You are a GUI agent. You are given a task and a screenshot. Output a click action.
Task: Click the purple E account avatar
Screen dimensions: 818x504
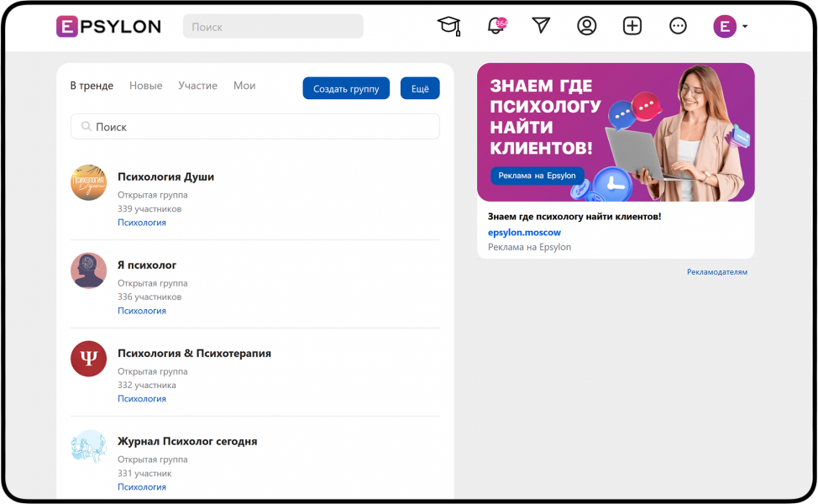coord(725,26)
